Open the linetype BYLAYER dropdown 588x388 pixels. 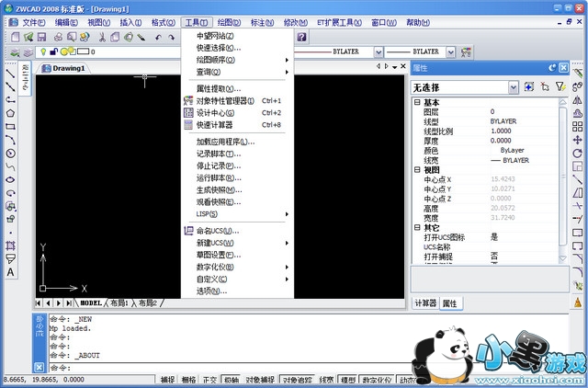click(x=379, y=52)
